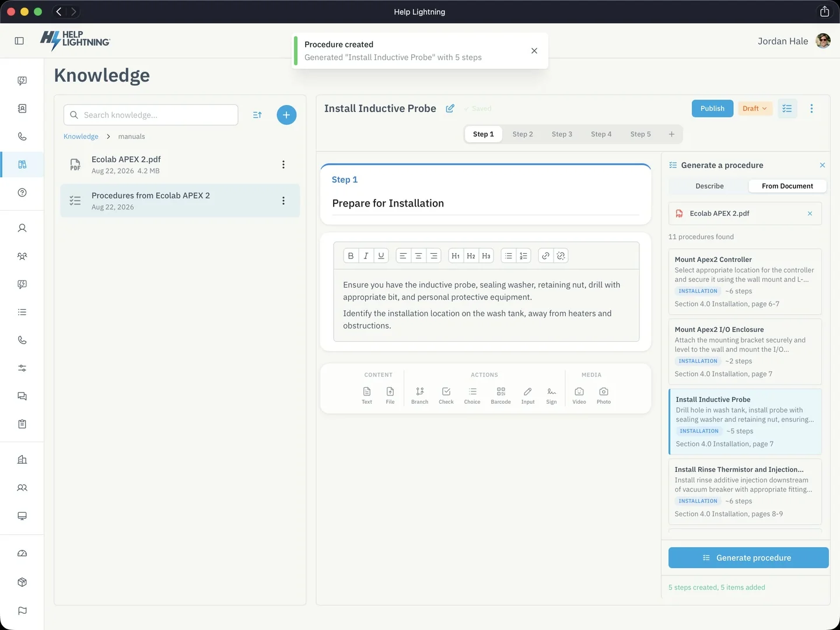Apply H2 heading formatting
Screen dimensions: 840x630
(x=471, y=256)
